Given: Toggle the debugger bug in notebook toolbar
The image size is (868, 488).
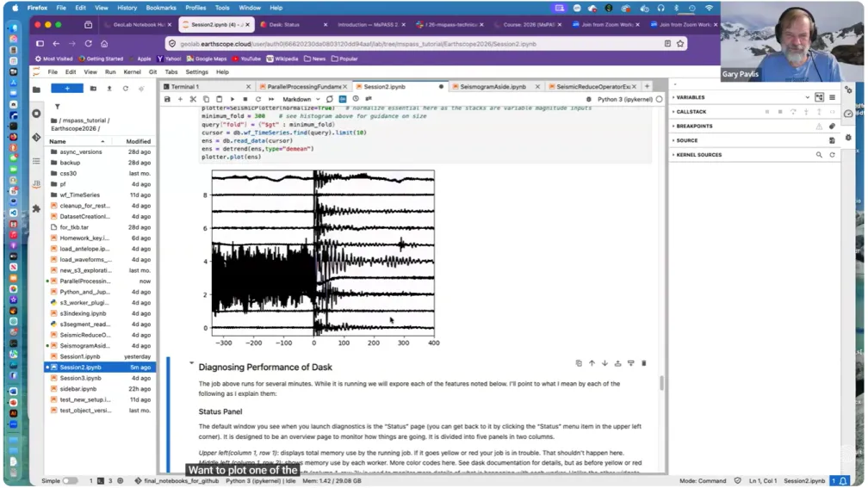Looking at the screenshot, I should [589, 99].
